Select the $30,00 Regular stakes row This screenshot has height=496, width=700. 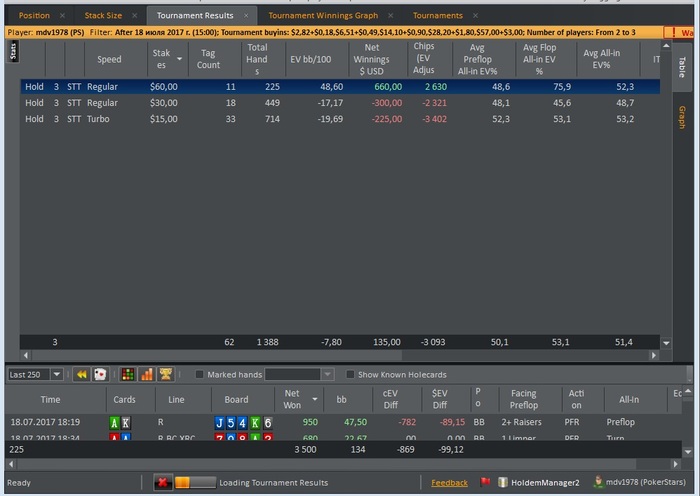pyautogui.click(x=340, y=103)
